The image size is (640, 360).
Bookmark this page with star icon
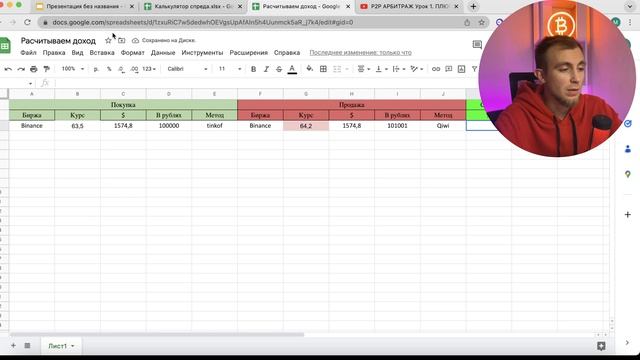[482, 22]
